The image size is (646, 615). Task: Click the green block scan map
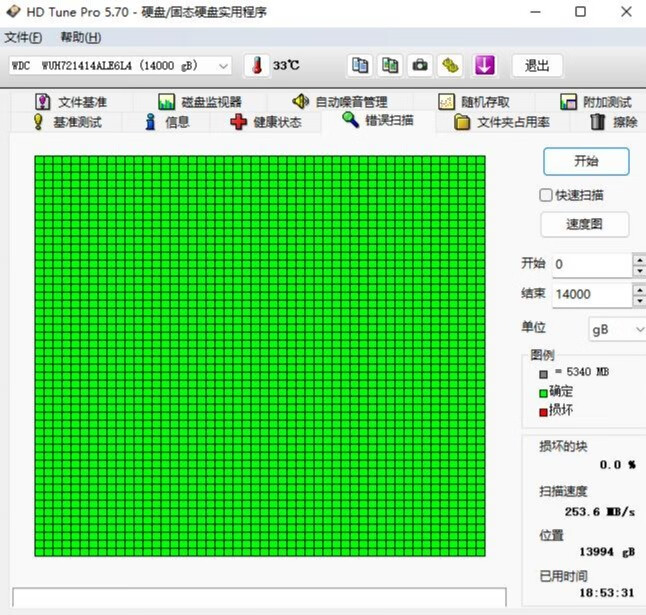260,356
